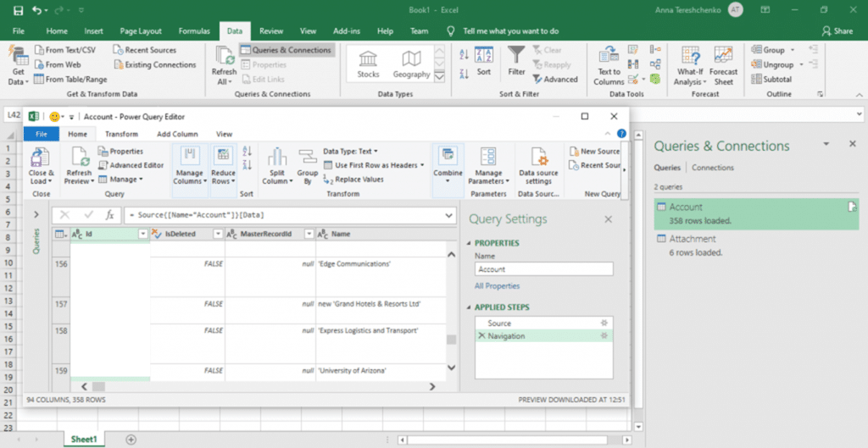Open Combine dropdown in Power Query
Screen dimensions: 868x448
(448, 165)
